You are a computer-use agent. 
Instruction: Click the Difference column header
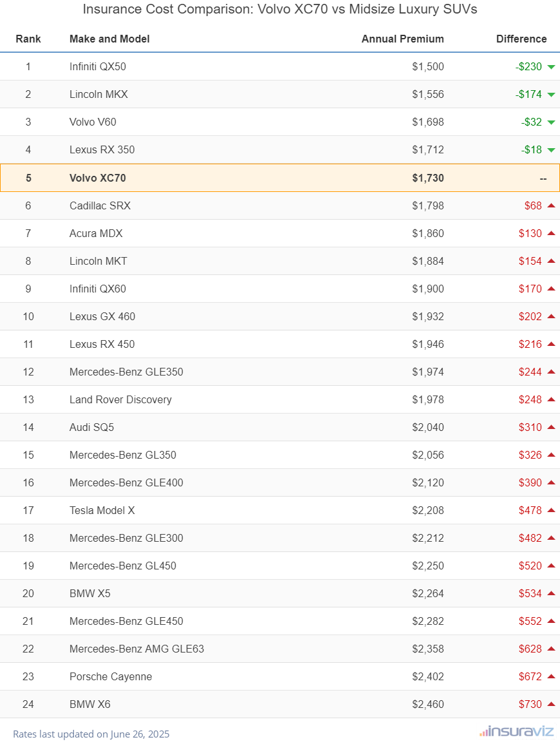[x=521, y=39]
